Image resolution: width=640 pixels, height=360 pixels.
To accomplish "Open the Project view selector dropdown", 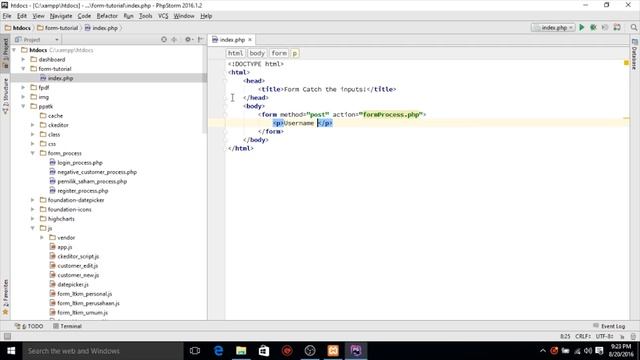I will pyautogui.click(x=37, y=40).
